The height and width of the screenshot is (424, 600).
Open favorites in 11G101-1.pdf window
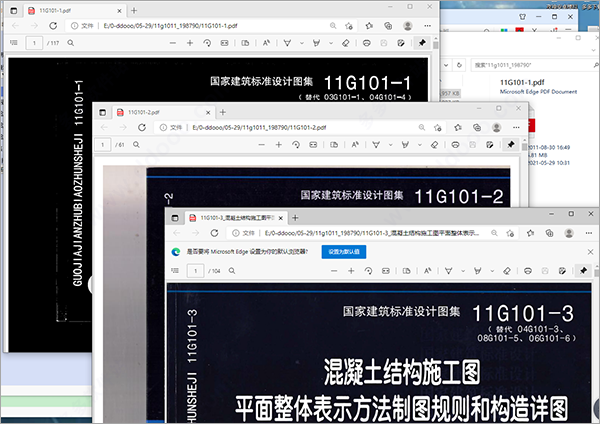tap(369, 26)
